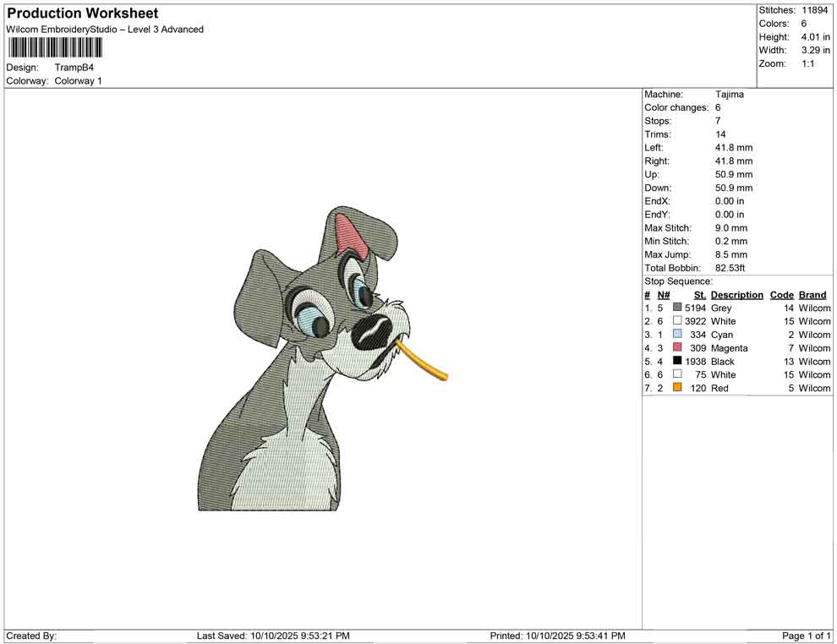This screenshot has width=837, height=644.
Task: Click the Colorway 1 value
Action: pos(78,81)
